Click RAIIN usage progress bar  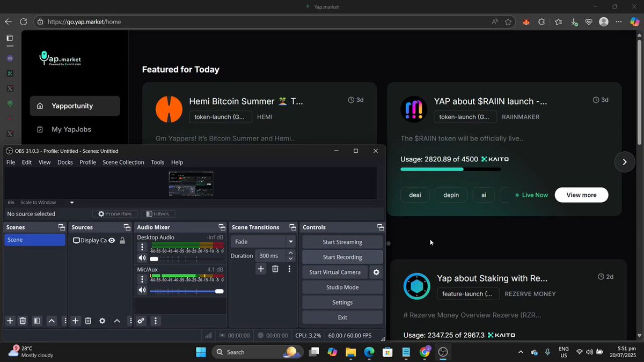click(x=451, y=169)
